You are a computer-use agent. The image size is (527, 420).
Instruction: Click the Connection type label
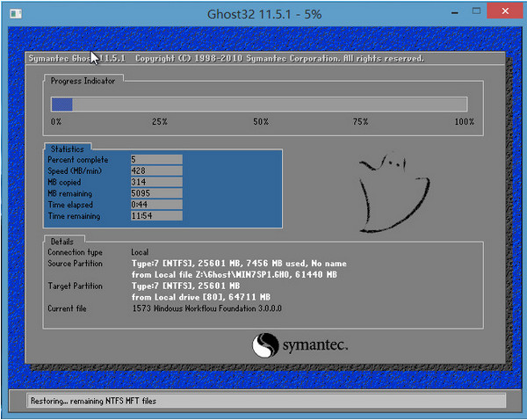[x=75, y=252]
